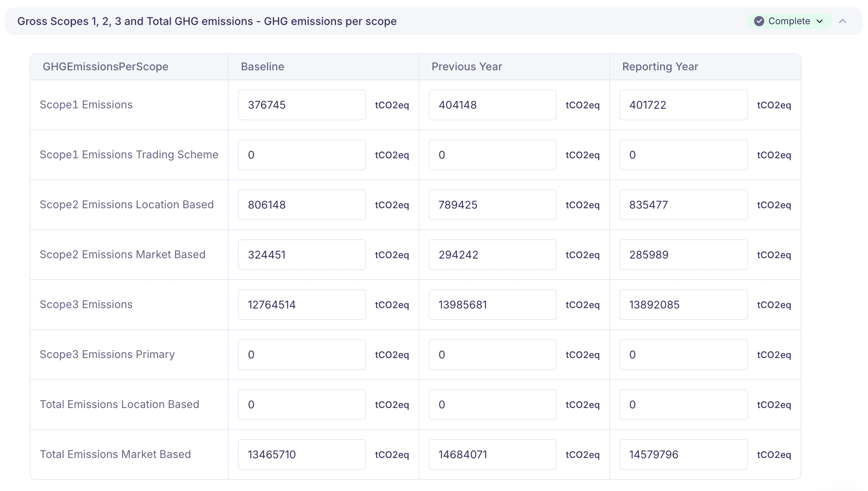The height and width of the screenshot is (491, 868).
Task: Click Scope1 Trading Scheme Baseline input
Action: 301,155
